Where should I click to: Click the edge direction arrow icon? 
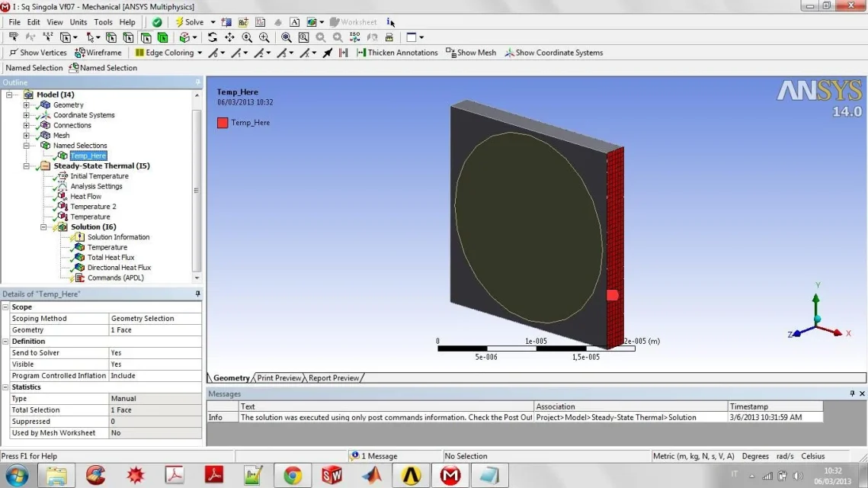pyautogui.click(x=327, y=53)
